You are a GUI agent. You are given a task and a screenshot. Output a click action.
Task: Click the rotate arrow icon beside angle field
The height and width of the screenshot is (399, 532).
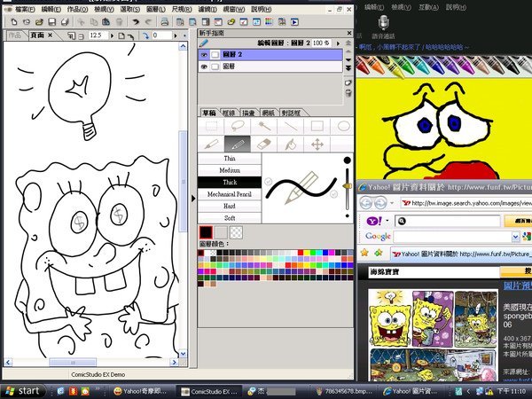[x=146, y=35]
